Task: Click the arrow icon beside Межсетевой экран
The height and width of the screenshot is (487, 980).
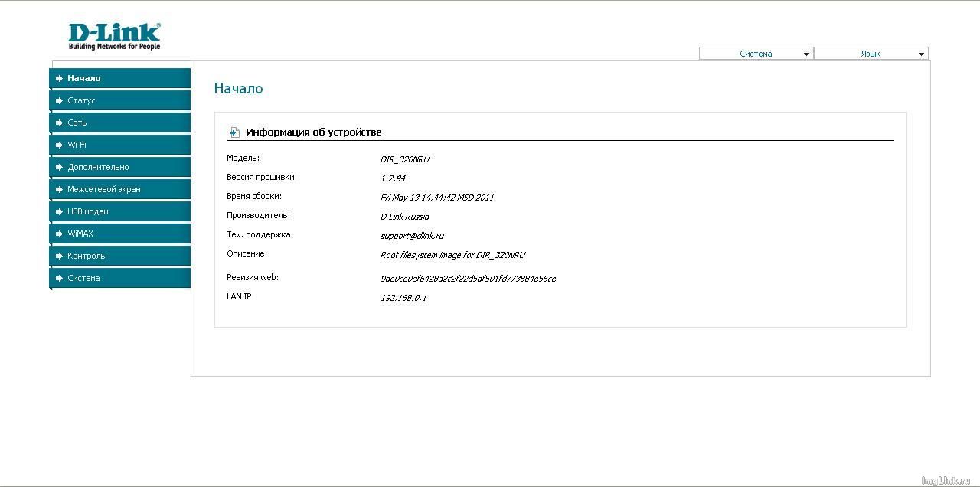Action: pos(59,189)
